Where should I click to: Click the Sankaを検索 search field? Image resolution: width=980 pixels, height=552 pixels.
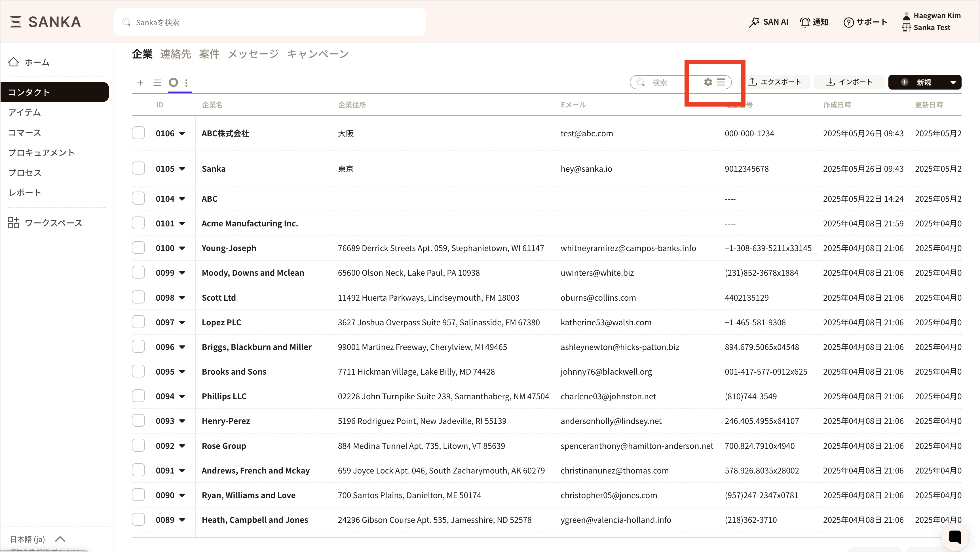tap(270, 22)
